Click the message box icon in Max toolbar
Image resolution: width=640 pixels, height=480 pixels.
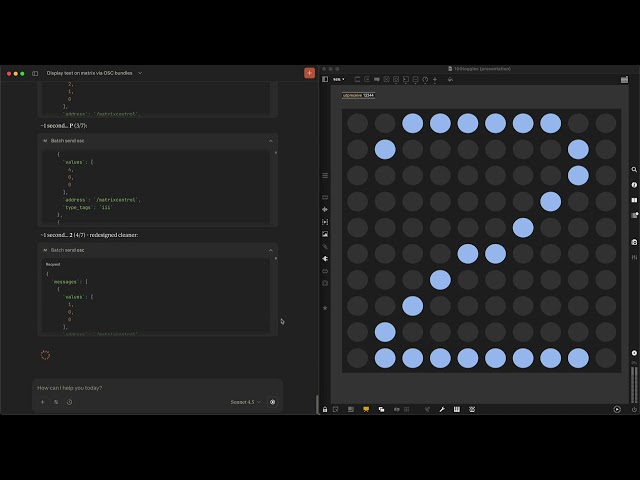point(367,79)
